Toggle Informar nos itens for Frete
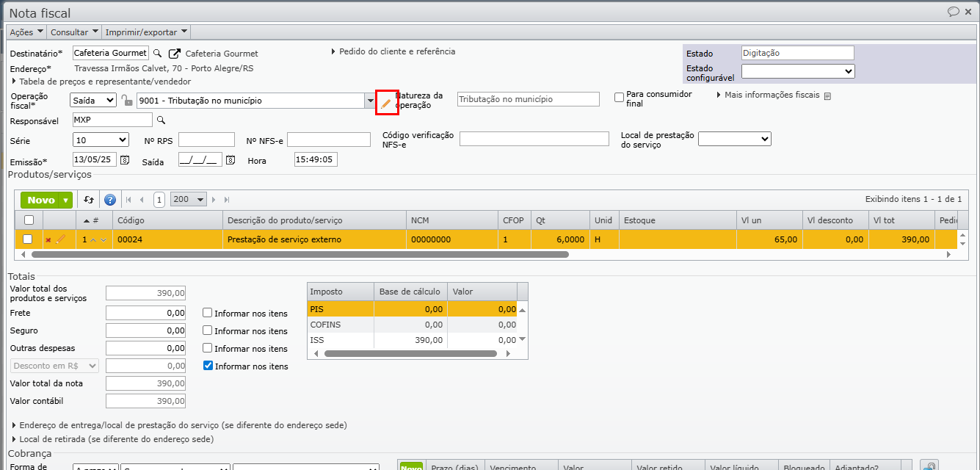Viewport: 980px width, 470px height. coord(208,313)
